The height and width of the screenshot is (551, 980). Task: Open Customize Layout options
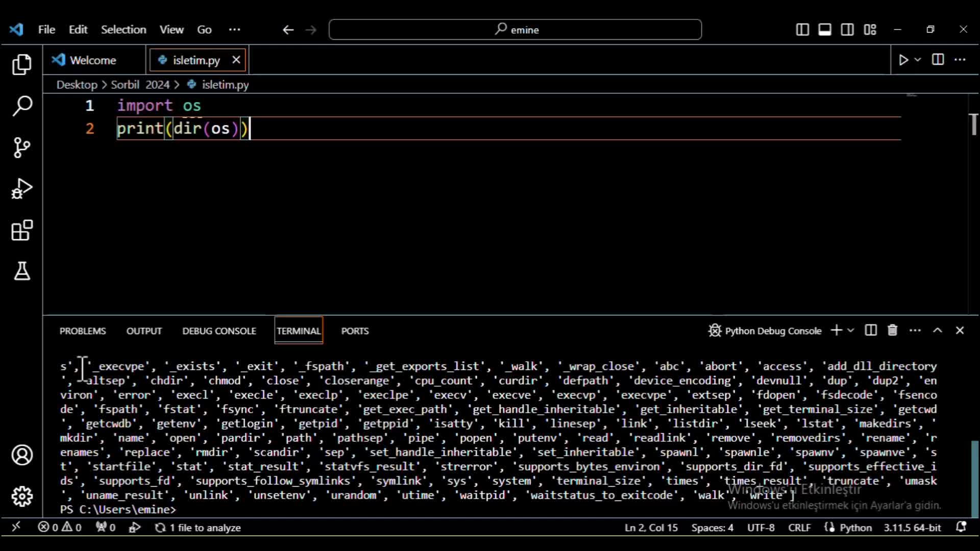(870, 30)
